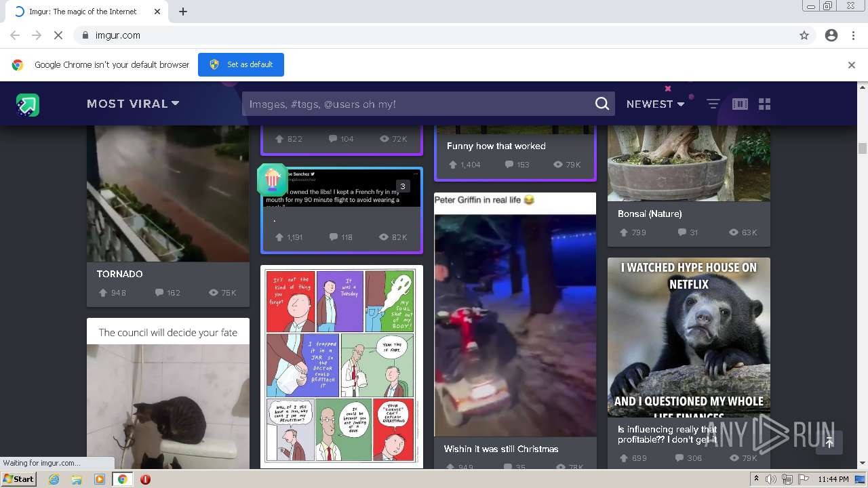Open the TORNADO post thumbnail
The image size is (868, 488).
(x=168, y=193)
